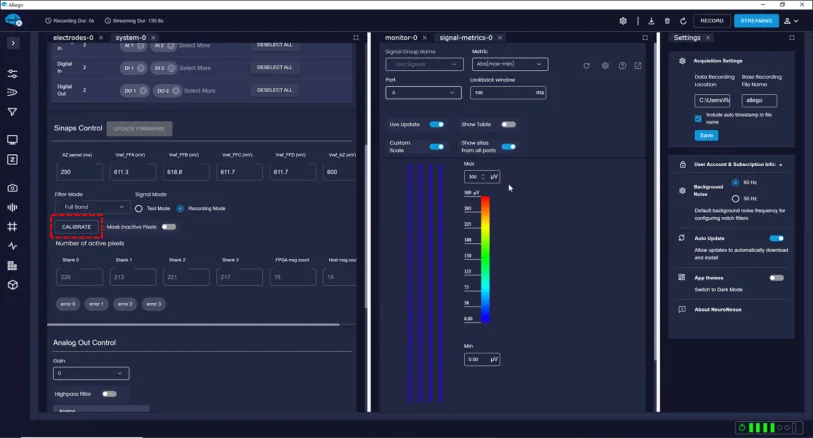Image resolution: width=813 pixels, height=438 pixels.
Task: Select the Recording Mode radio button
Action: (180, 208)
